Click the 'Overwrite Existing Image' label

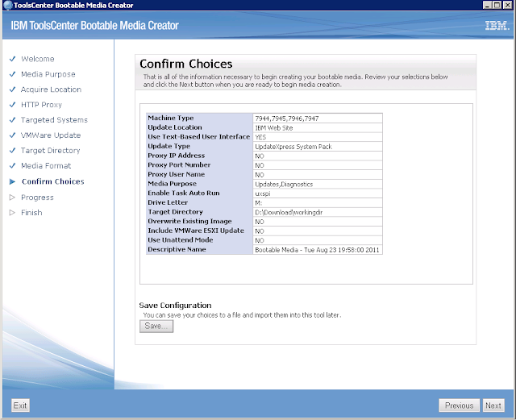click(189, 221)
